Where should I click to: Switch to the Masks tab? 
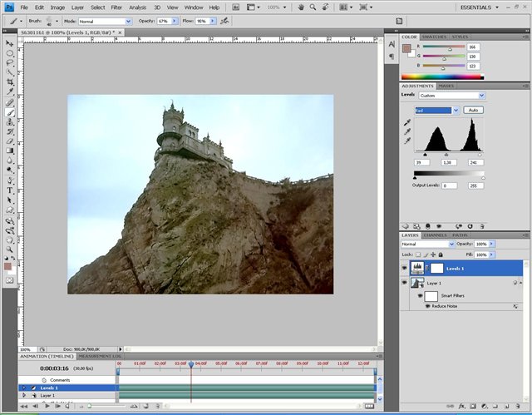pos(446,86)
